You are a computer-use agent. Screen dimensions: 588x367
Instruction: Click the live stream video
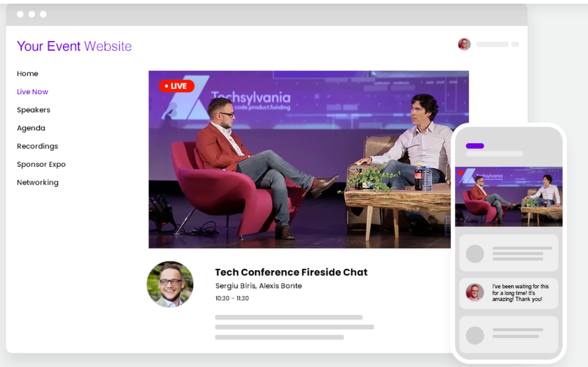point(299,159)
